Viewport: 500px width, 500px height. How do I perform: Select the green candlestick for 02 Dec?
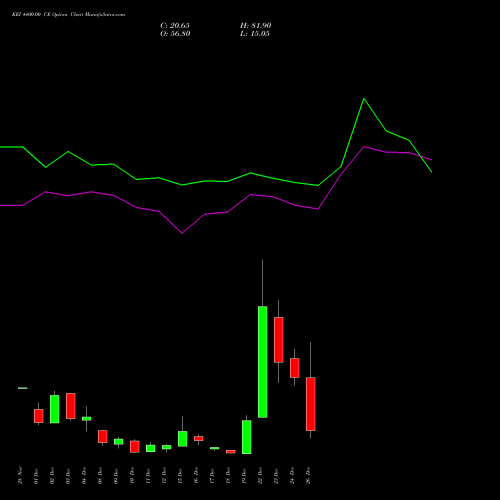pyautogui.click(x=54, y=409)
